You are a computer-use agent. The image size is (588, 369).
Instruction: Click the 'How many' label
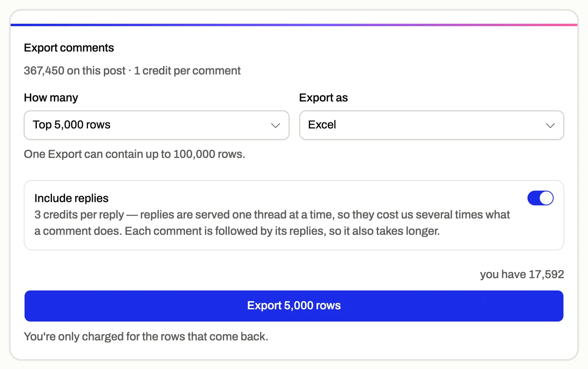coord(51,98)
